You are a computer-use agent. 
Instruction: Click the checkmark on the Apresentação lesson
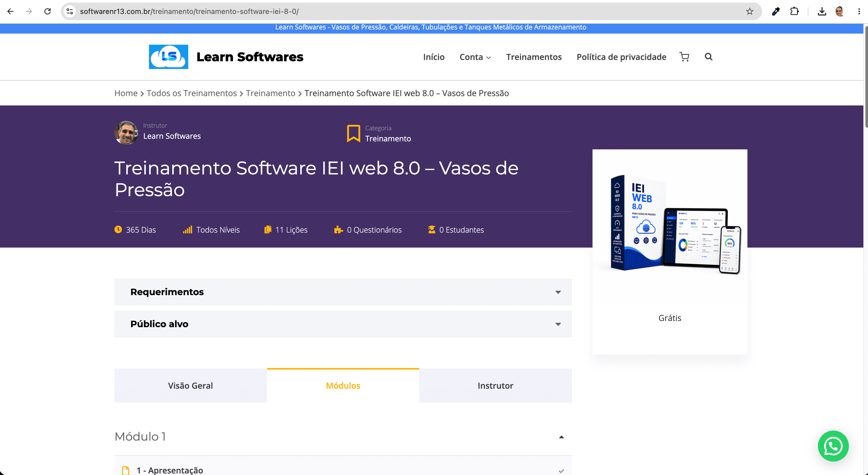coord(561,471)
